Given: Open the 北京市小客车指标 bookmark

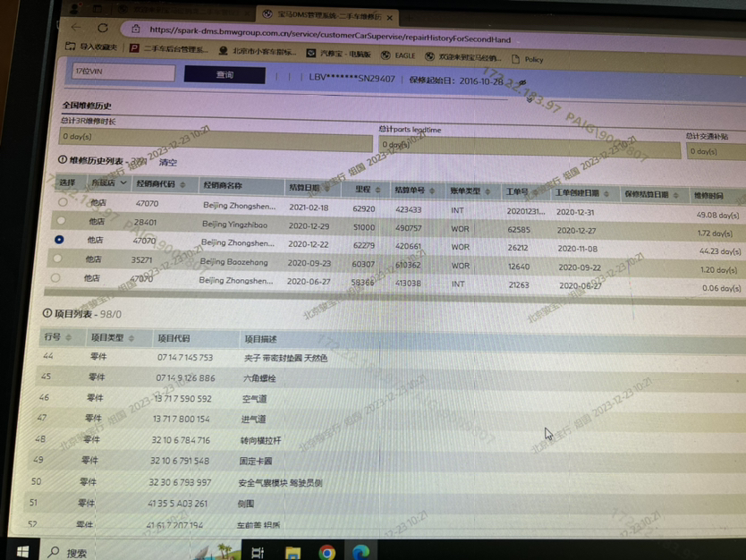Looking at the screenshot, I should [258, 51].
